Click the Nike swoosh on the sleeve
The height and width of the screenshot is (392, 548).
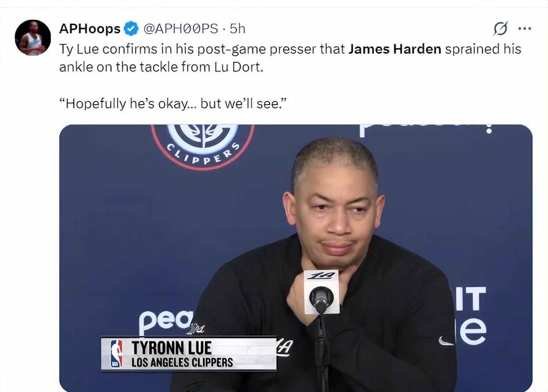[447, 341]
